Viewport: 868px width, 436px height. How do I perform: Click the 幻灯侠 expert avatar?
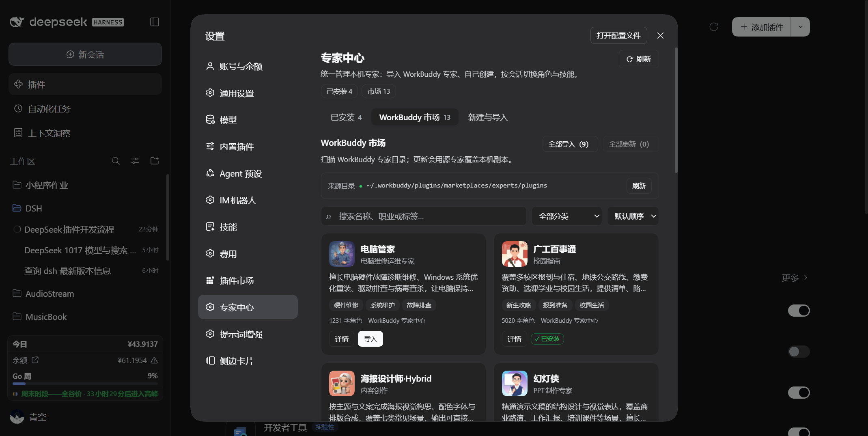click(x=515, y=384)
